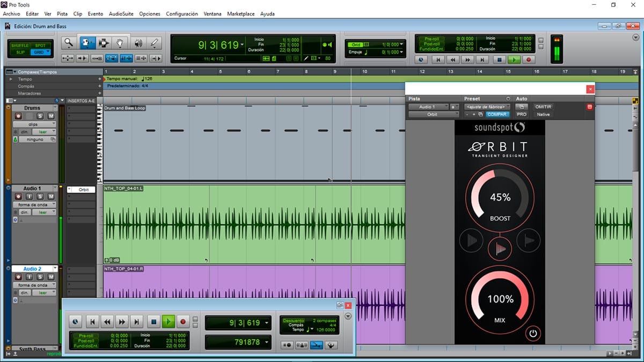Select the Selector waveform tool
The height and width of the screenshot is (362, 644).
click(x=104, y=43)
